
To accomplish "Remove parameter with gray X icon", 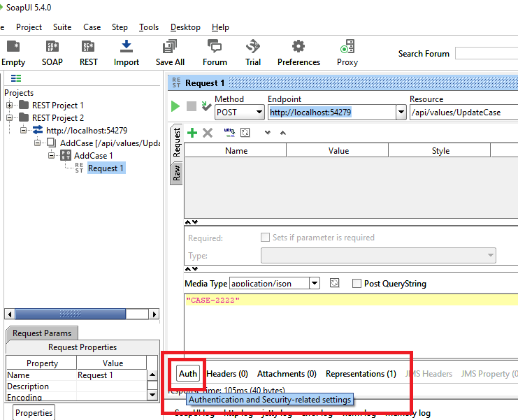I will (x=208, y=133).
